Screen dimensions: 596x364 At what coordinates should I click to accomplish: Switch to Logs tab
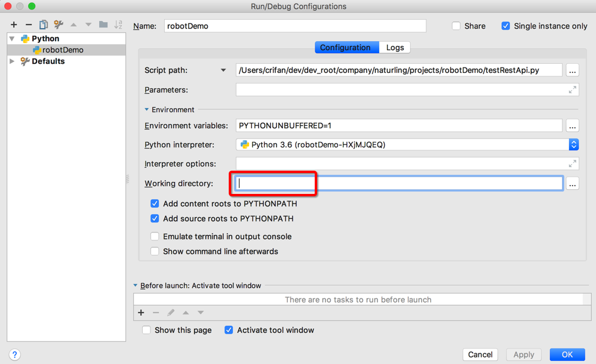[x=395, y=48]
